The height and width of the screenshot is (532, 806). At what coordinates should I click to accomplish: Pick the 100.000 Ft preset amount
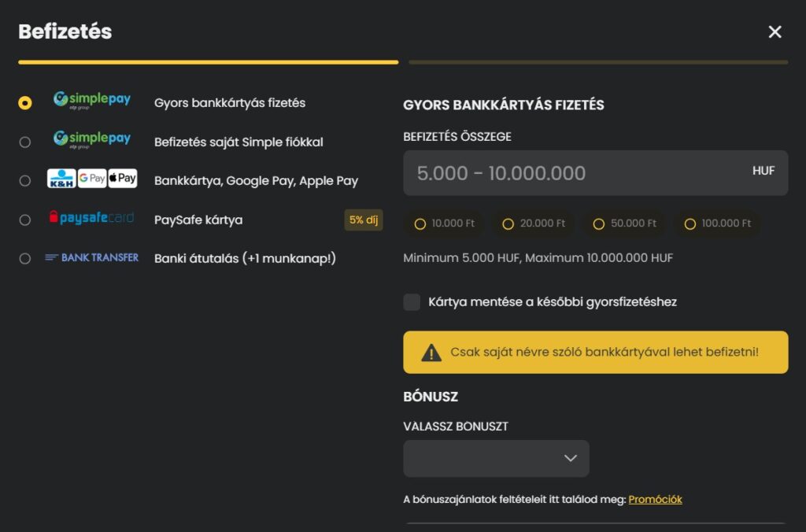point(717,224)
